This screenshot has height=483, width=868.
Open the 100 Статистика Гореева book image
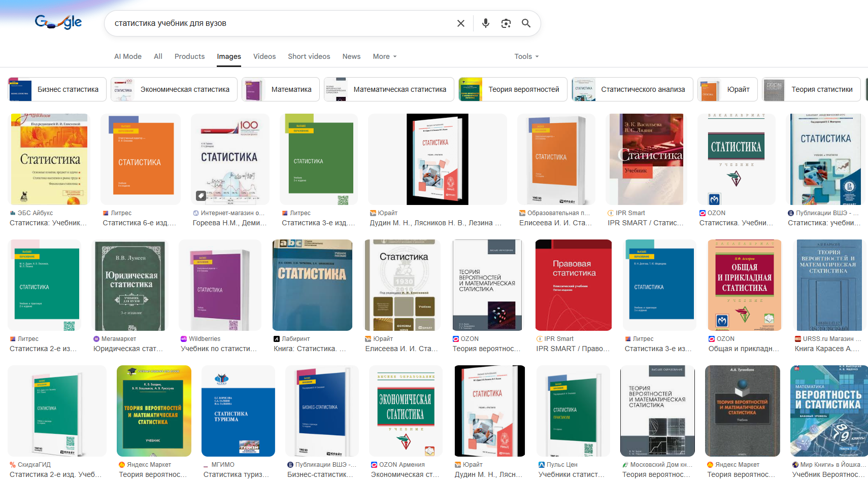pos(229,159)
